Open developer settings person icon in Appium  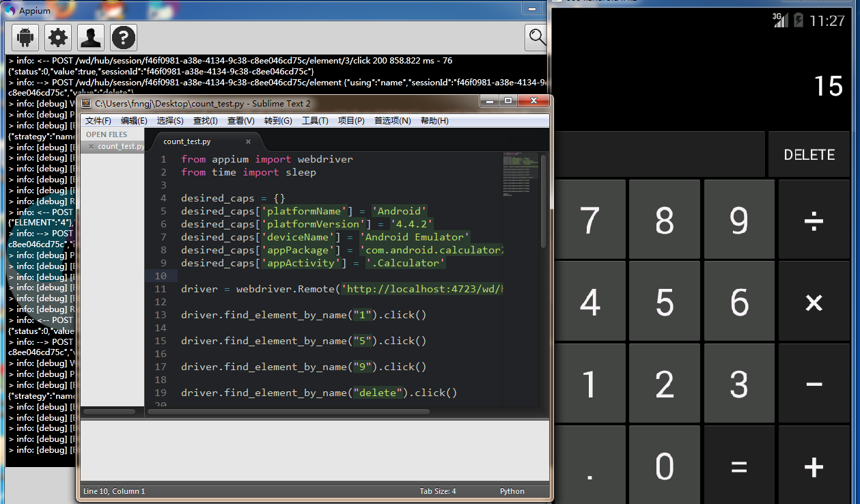(x=91, y=38)
